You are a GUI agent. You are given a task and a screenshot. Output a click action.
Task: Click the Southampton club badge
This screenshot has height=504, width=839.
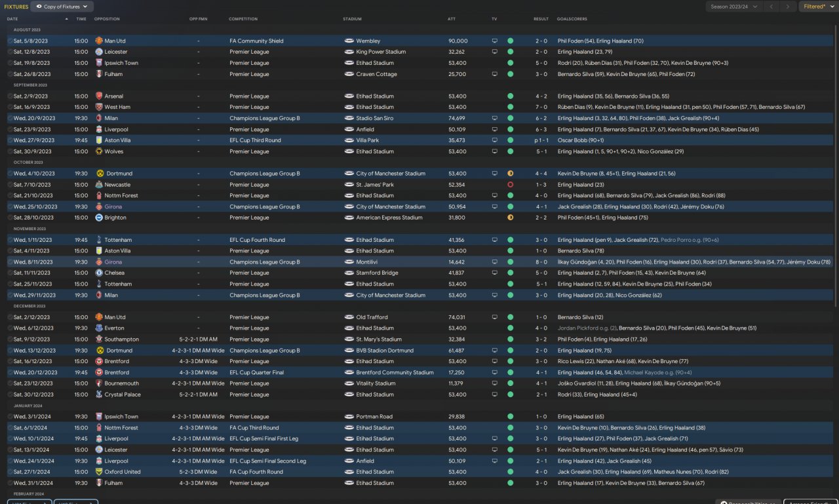(x=99, y=339)
